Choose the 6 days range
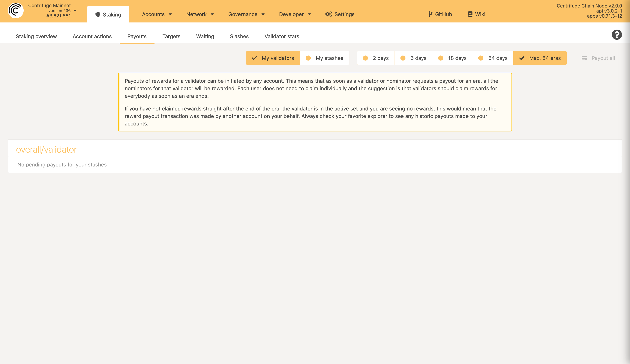 point(413,58)
